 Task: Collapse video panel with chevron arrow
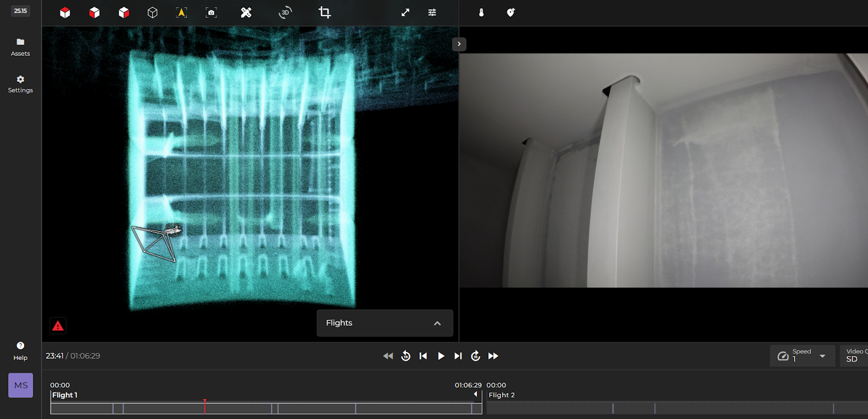click(x=459, y=44)
